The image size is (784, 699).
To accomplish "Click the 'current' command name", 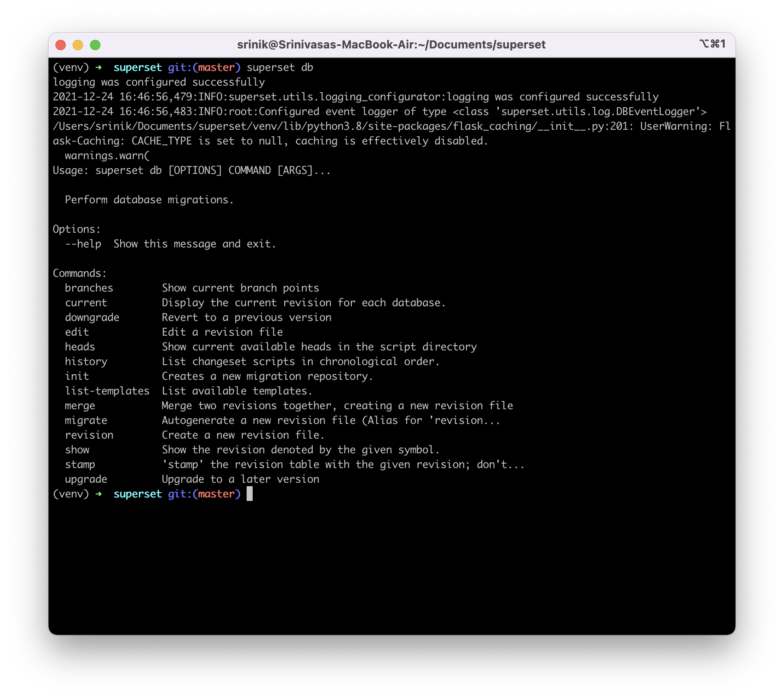I will (x=86, y=303).
